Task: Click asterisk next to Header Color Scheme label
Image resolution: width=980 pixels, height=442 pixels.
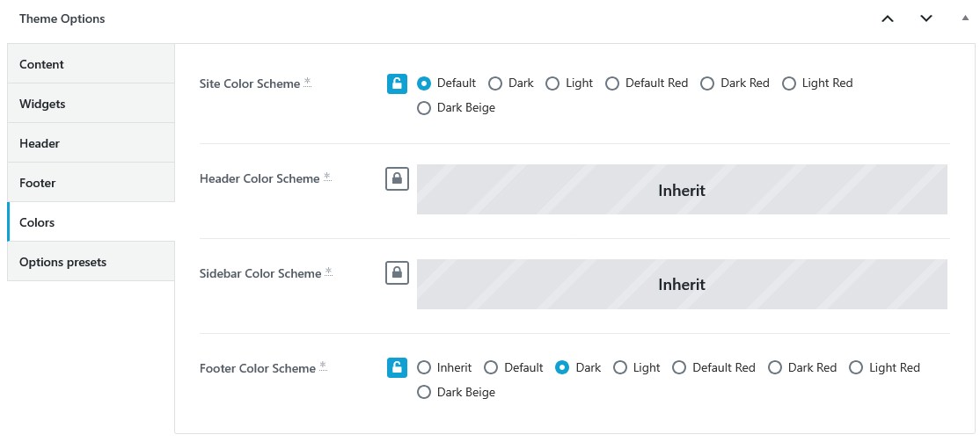Action: (x=327, y=177)
